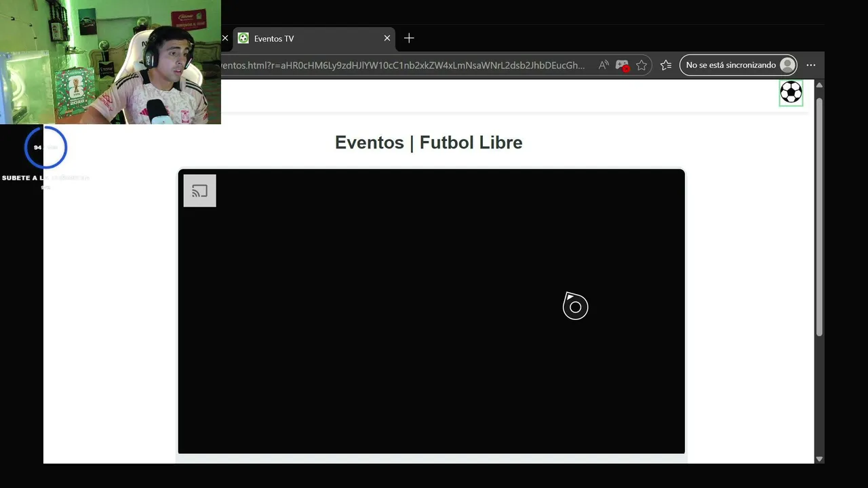
Task: Close the tab left of Eventos TV
Action: point(225,38)
